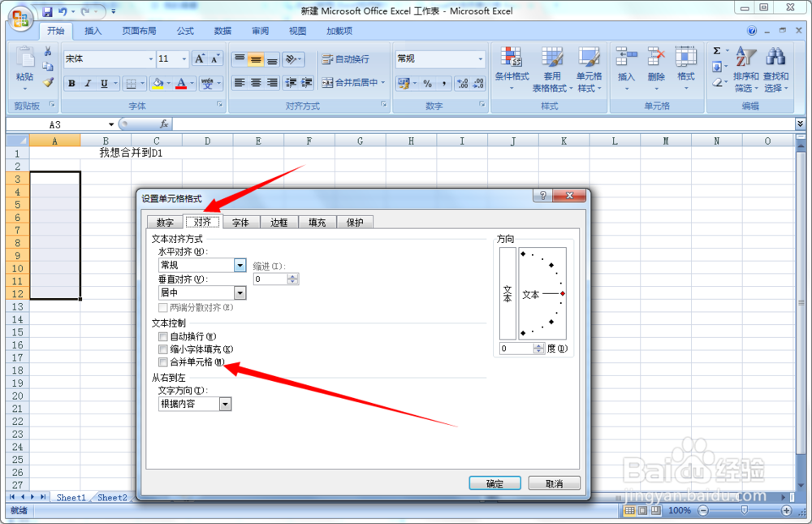Open the 保护 tab in dialog
This screenshot has height=524, width=812.
click(356, 223)
